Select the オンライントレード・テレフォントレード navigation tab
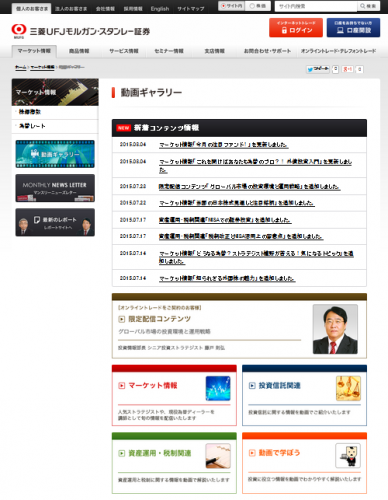Screen dimensions: 388x500 338,51
